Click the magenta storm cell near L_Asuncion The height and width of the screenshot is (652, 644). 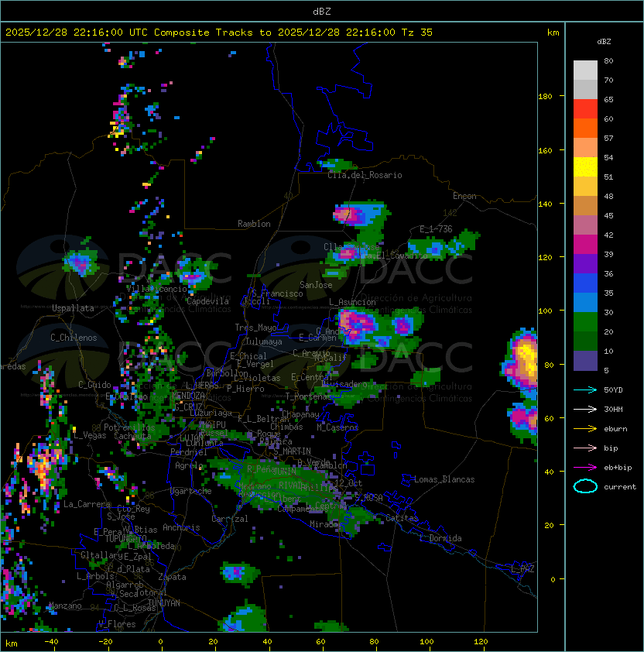(x=357, y=325)
